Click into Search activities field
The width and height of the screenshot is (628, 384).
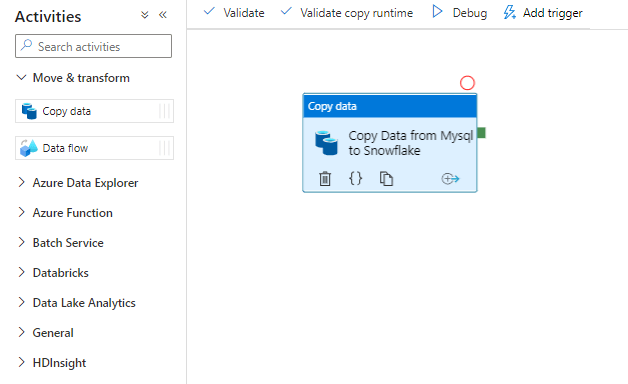pyautogui.click(x=93, y=46)
